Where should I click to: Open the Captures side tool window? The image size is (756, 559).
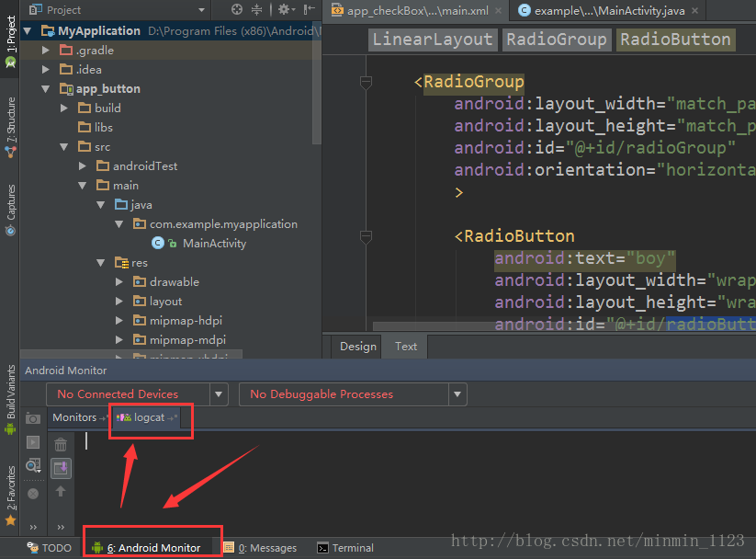[x=10, y=210]
